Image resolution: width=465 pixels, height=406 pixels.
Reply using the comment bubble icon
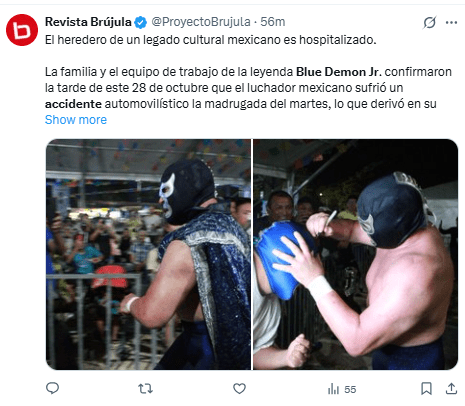coord(52,388)
